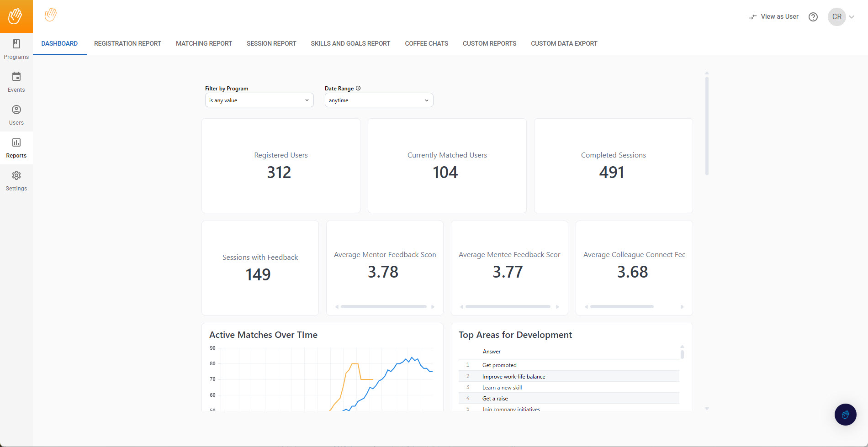868x447 pixels.
Task: Click the Average Colleague Connect score 3.68
Action: click(633, 272)
